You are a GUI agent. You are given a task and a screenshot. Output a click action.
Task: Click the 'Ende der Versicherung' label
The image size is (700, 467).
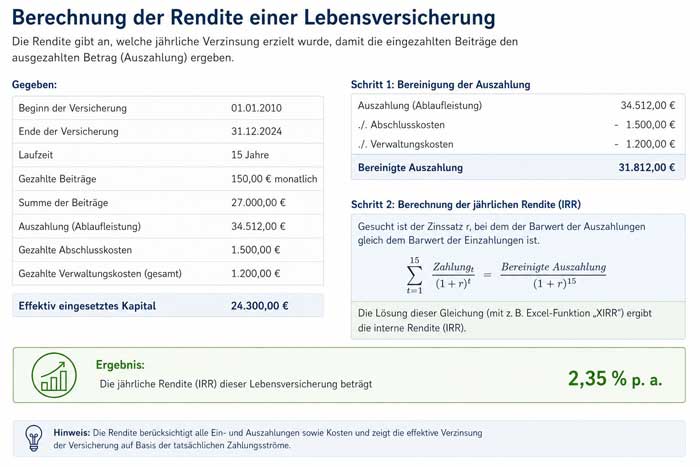pos(68,131)
